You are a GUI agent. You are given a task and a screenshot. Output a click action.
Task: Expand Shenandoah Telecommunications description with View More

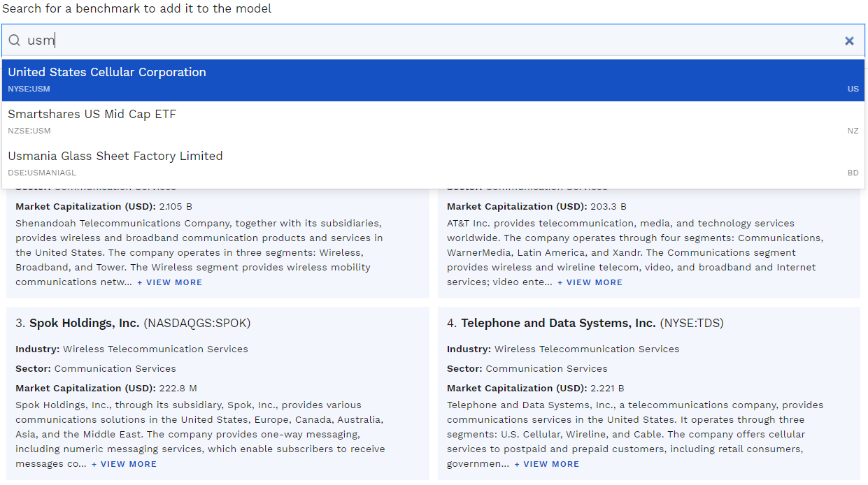(x=169, y=282)
